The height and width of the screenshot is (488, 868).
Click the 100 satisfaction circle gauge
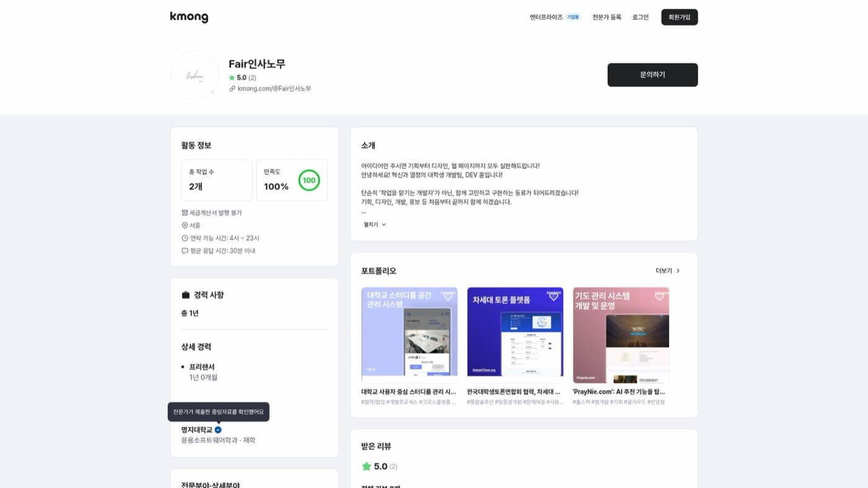(x=309, y=180)
